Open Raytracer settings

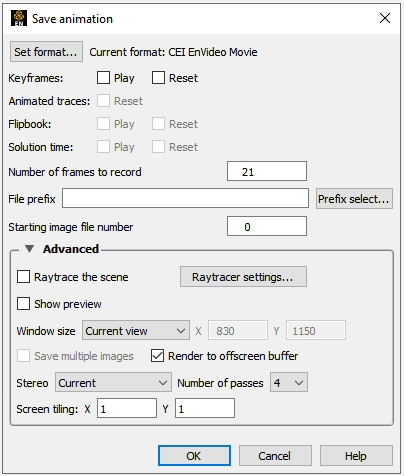point(243,277)
